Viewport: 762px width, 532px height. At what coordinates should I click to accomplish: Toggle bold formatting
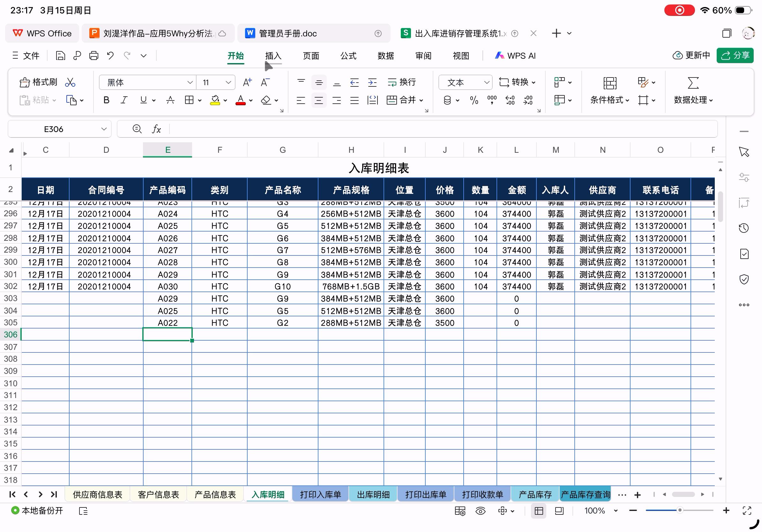point(106,100)
